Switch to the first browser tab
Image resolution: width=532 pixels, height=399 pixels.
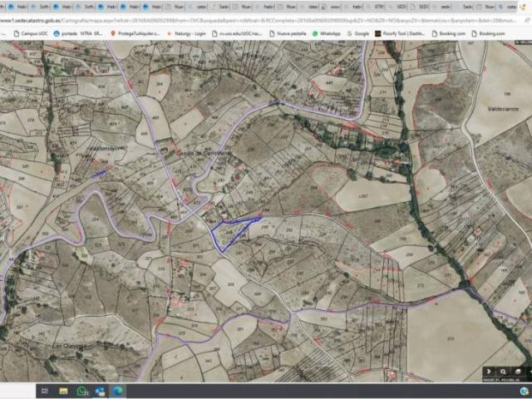point(10,6)
